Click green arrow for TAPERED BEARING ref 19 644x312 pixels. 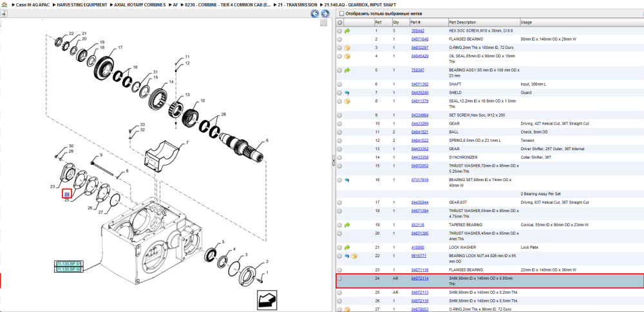click(347, 225)
